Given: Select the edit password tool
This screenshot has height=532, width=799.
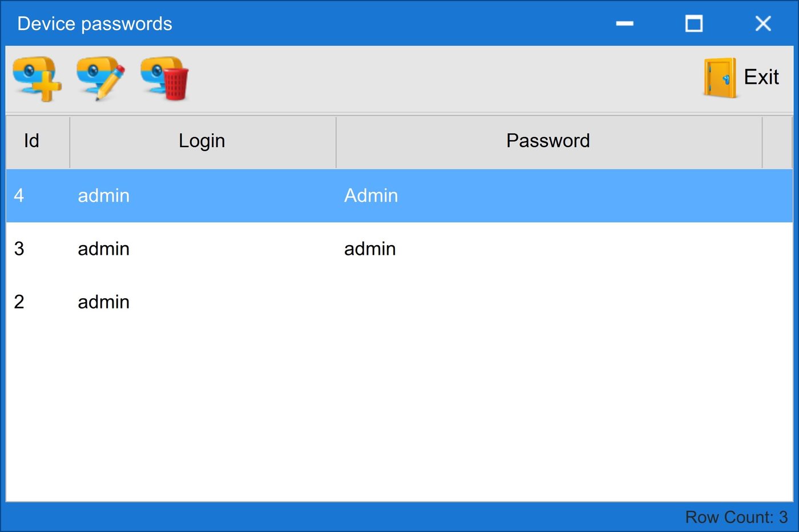Looking at the screenshot, I should click(100, 79).
